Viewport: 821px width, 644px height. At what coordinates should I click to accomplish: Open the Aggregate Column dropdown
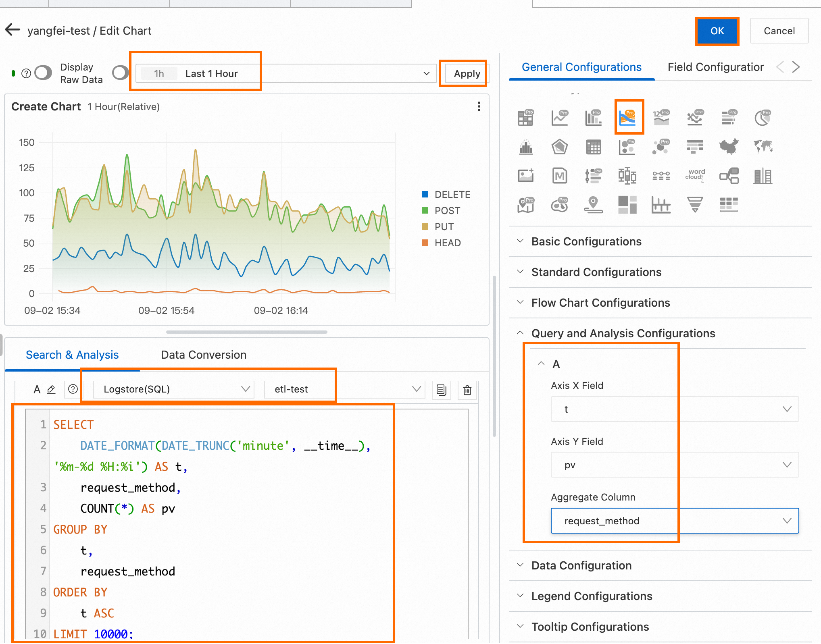click(x=675, y=521)
